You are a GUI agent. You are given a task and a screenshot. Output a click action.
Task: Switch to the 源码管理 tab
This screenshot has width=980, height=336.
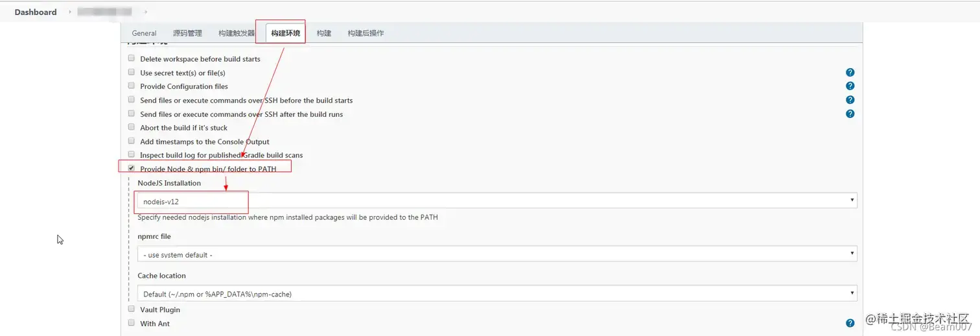pyautogui.click(x=187, y=33)
